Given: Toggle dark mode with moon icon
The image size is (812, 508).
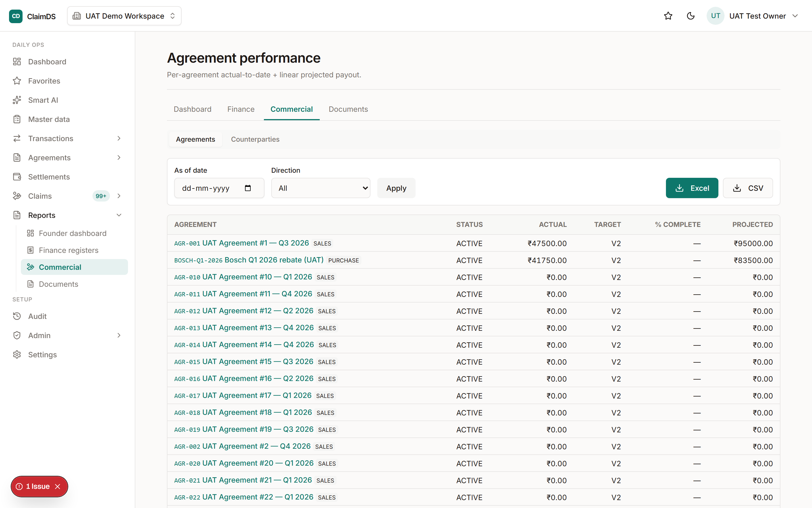Looking at the screenshot, I should (x=690, y=16).
